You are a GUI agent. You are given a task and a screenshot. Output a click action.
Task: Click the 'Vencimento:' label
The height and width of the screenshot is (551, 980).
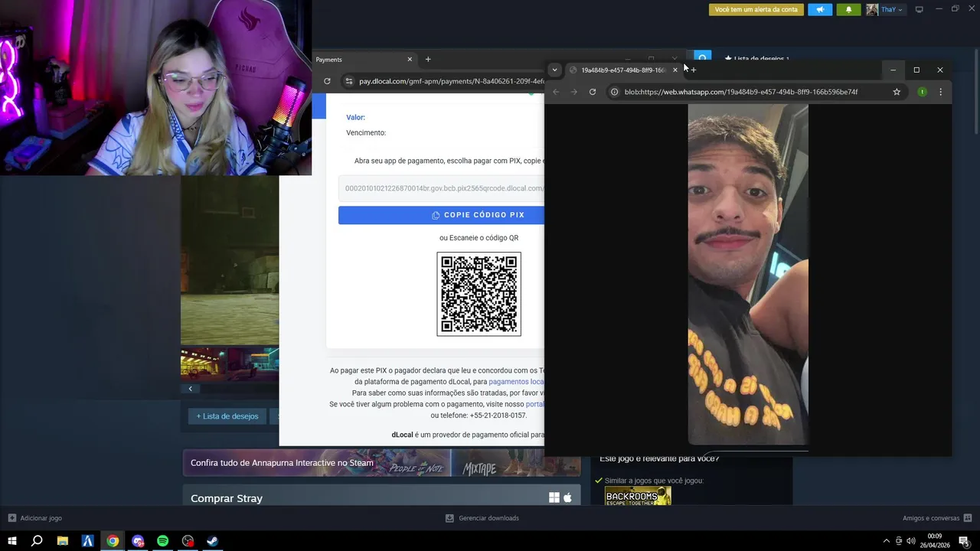click(x=366, y=133)
